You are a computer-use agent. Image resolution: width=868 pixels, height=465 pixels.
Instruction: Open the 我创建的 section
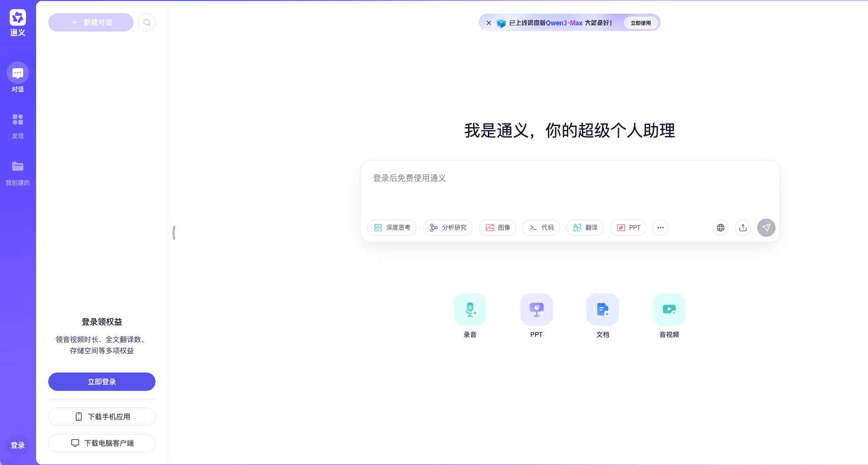(x=18, y=171)
